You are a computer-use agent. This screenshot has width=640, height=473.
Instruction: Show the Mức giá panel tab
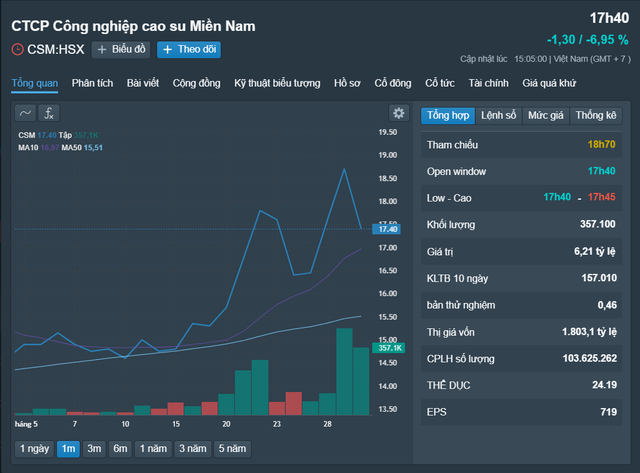[x=545, y=115]
